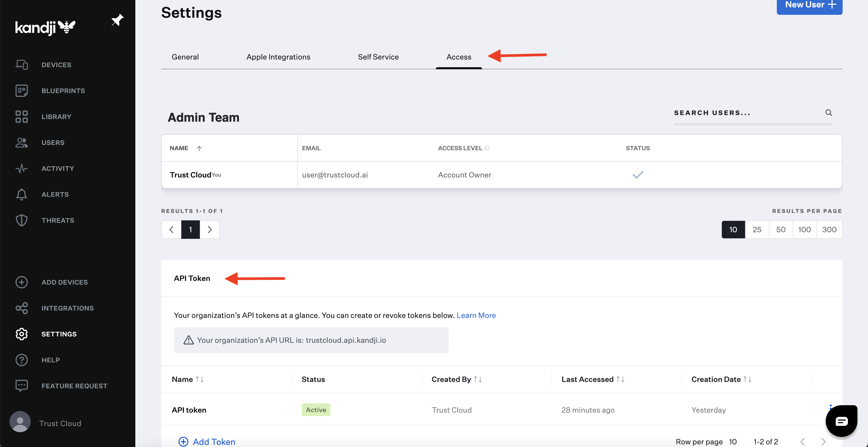Viewport: 868px width, 447px height.
Task: Open the Devices sidebar icon
Action: point(22,64)
